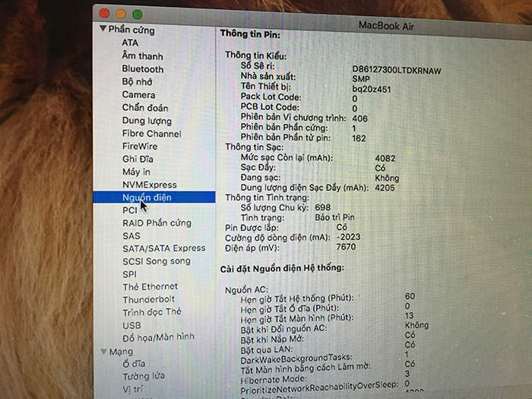Show the Chẩn đoán diagnostics entry
Image resolution: width=532 pixels, height=399 pixels.
point(145,107)
